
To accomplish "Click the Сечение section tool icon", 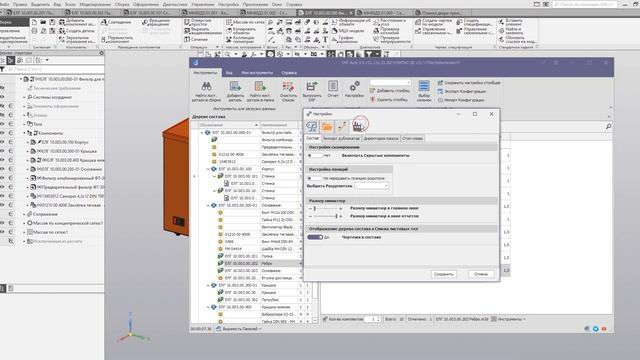I will tap(187, 39).
